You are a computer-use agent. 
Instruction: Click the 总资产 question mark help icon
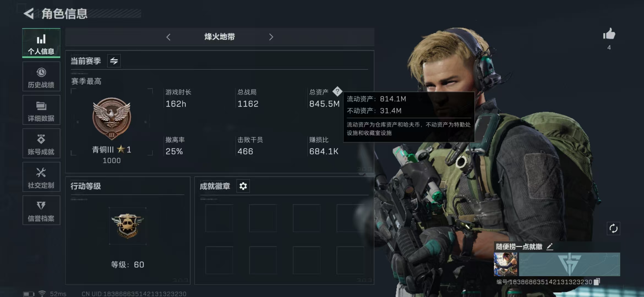(337, 92)
